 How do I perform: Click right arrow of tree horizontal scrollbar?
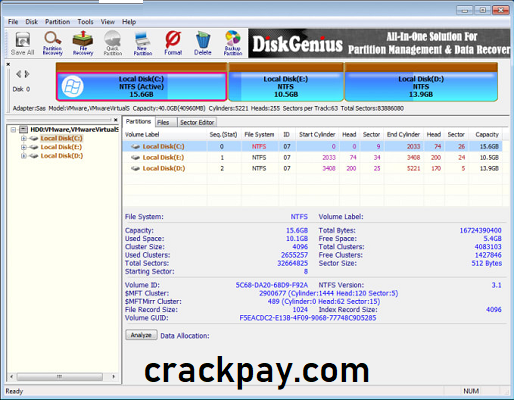coord(114,377)
